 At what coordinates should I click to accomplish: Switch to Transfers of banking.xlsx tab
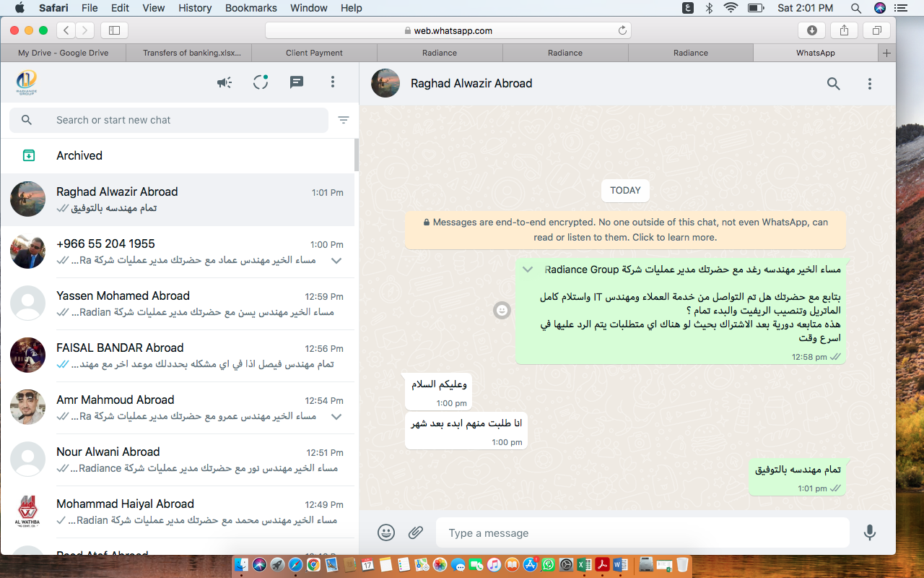coord(188,53)
